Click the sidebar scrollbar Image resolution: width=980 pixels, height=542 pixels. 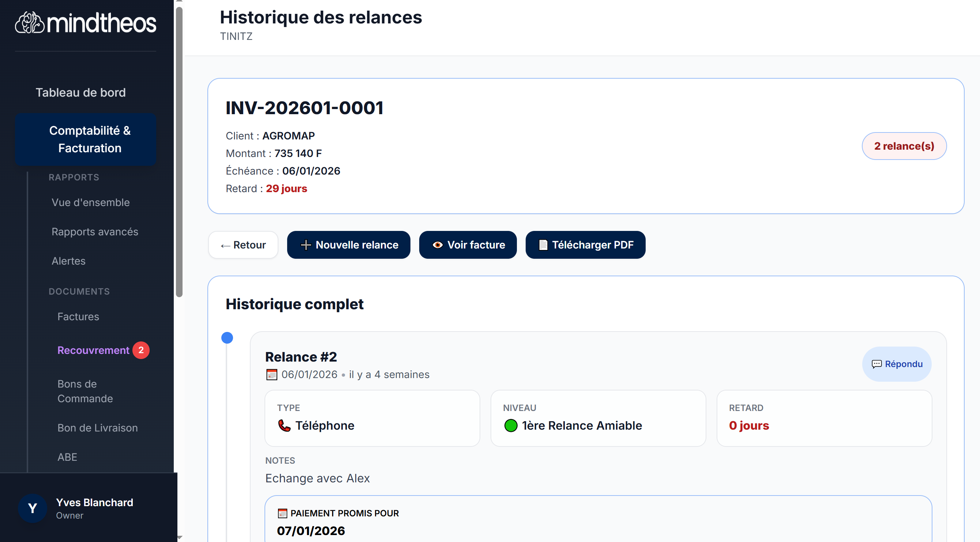tap(178, 152)
